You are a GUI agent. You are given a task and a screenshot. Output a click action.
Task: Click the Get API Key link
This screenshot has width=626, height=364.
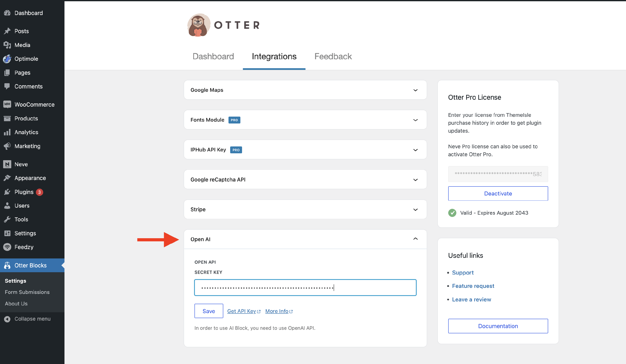242,311
